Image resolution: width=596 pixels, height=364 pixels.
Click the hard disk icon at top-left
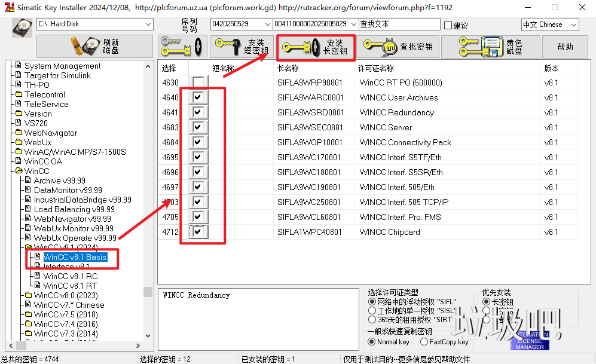(23, 27)
